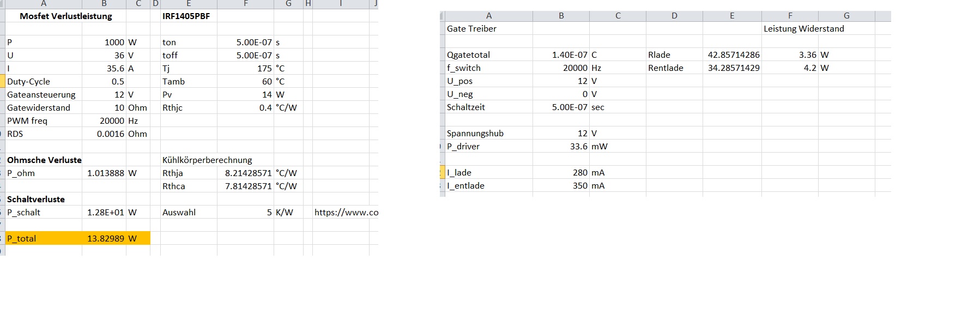Click the Rlade value 42.85714286

tap(732, 55)
